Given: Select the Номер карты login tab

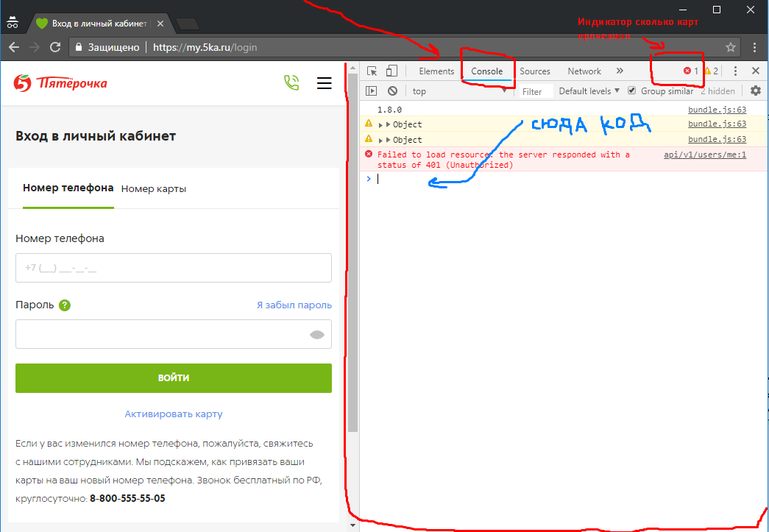Looking at the screenshot, I should click(x=154, y=189).
